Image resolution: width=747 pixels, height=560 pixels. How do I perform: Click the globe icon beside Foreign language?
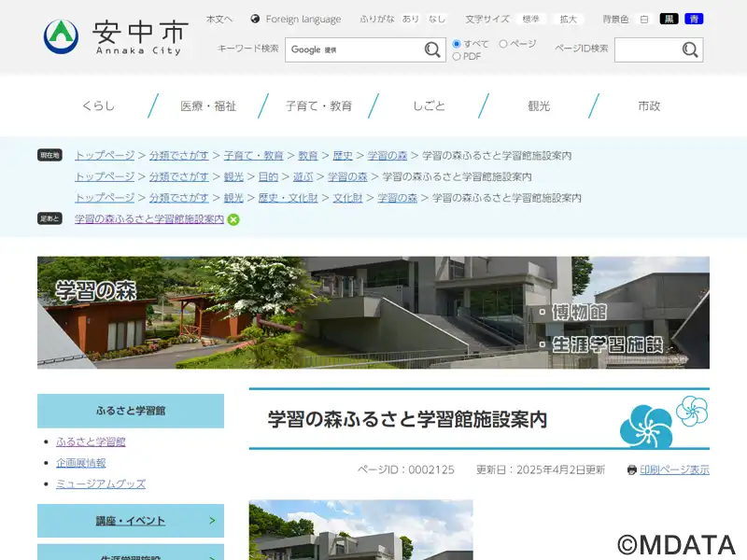255,19
